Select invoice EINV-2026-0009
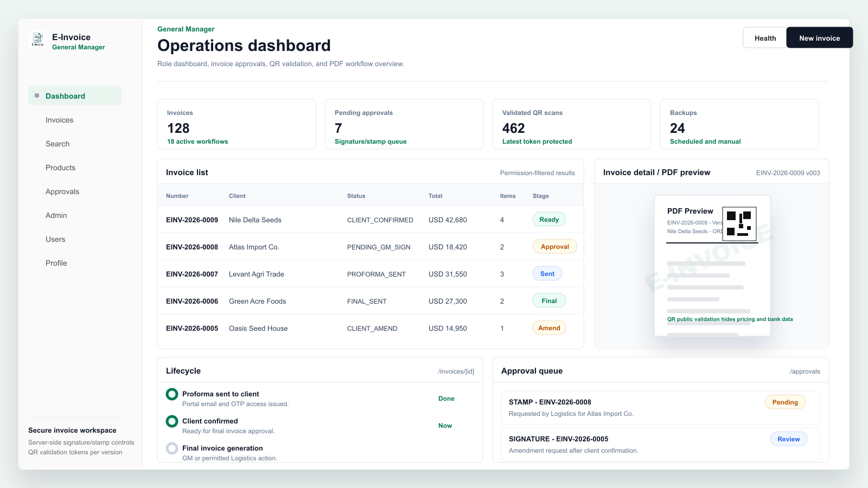868x488 pixels. click(x=192, y=220)
